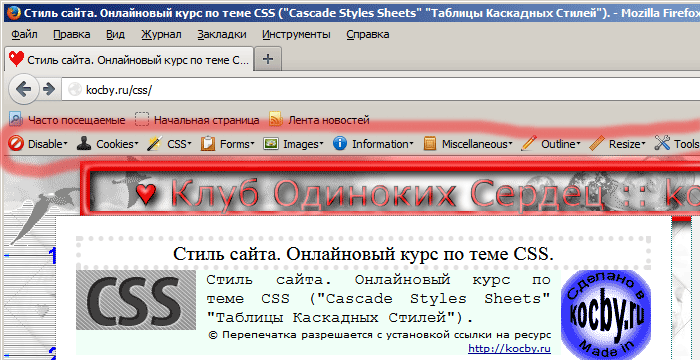Click the Cookies person icon
Screen dimensions: 700x360
pyautogui.click(x=84, y=144)
